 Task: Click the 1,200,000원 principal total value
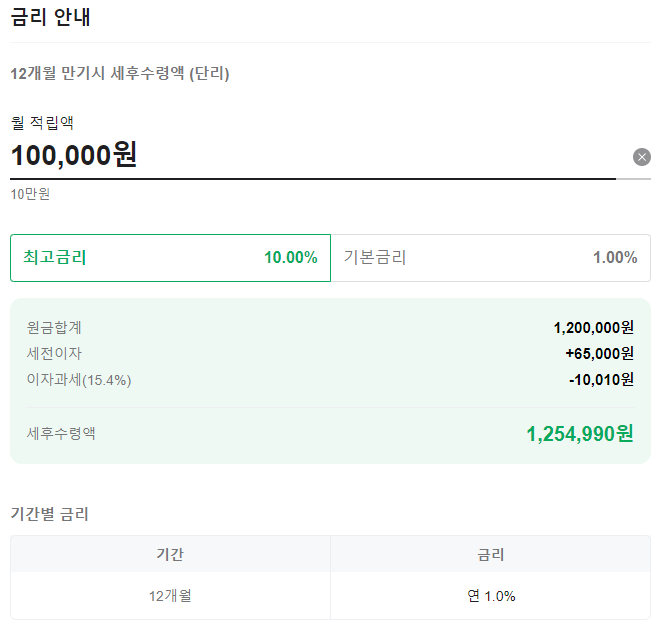point(593,327)
